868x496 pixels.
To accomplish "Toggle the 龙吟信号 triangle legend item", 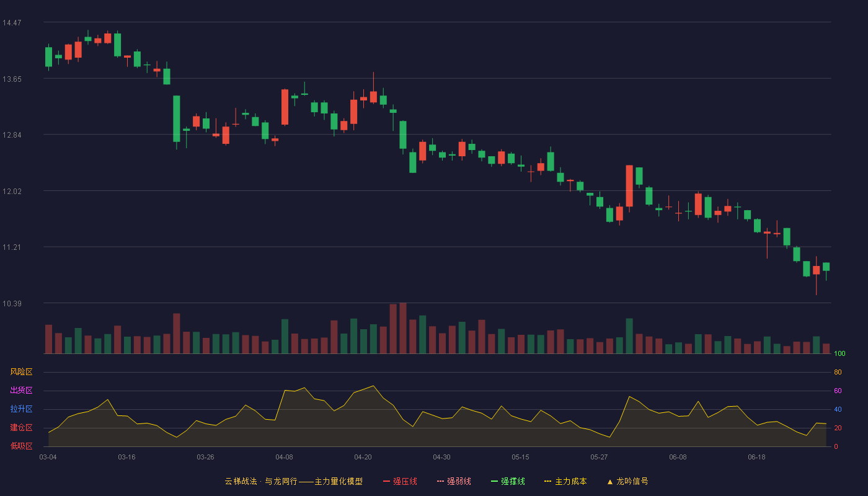I will [627, 481].
